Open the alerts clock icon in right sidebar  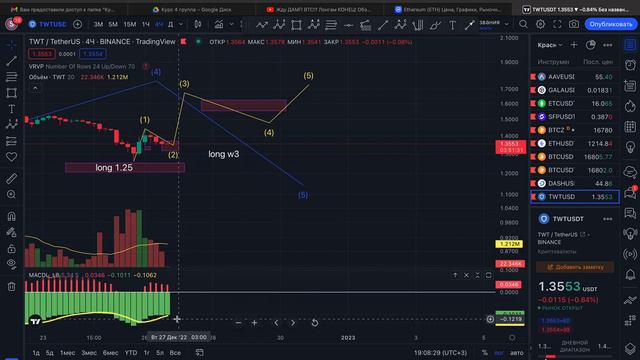click(630, 65)
